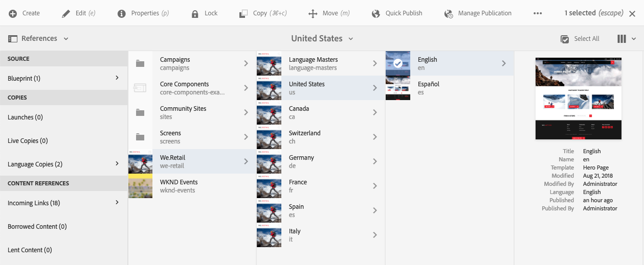Image resolution: width=644 pixels, height=265 pixels.
Task: Toggle the Select All checkbox
Action: click(565, 39)
